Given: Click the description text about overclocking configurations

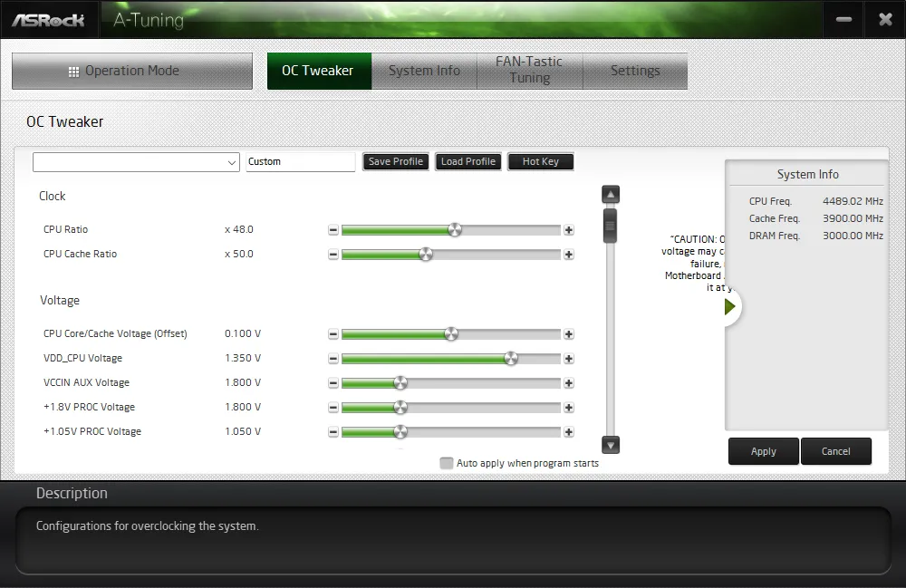Looking at the screenshot, I should [x=148, y=525].
